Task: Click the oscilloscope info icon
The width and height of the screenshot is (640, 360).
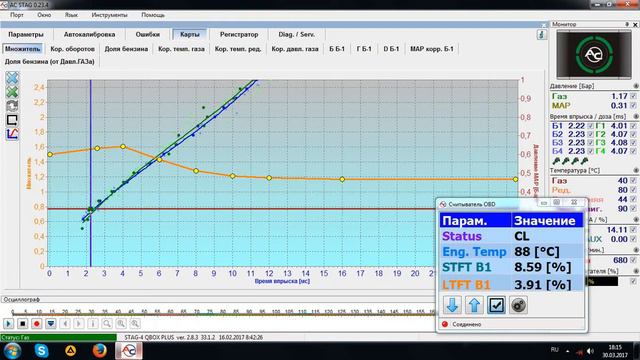Action: point(93,324)
